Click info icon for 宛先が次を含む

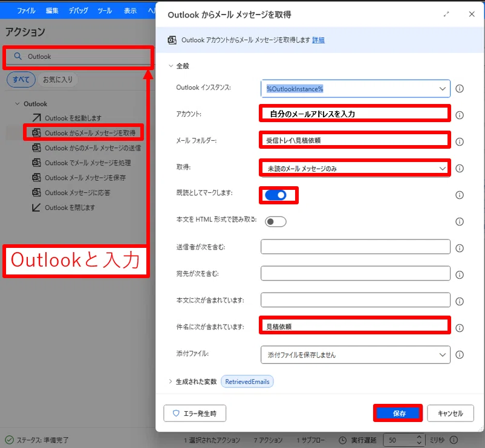460,274
